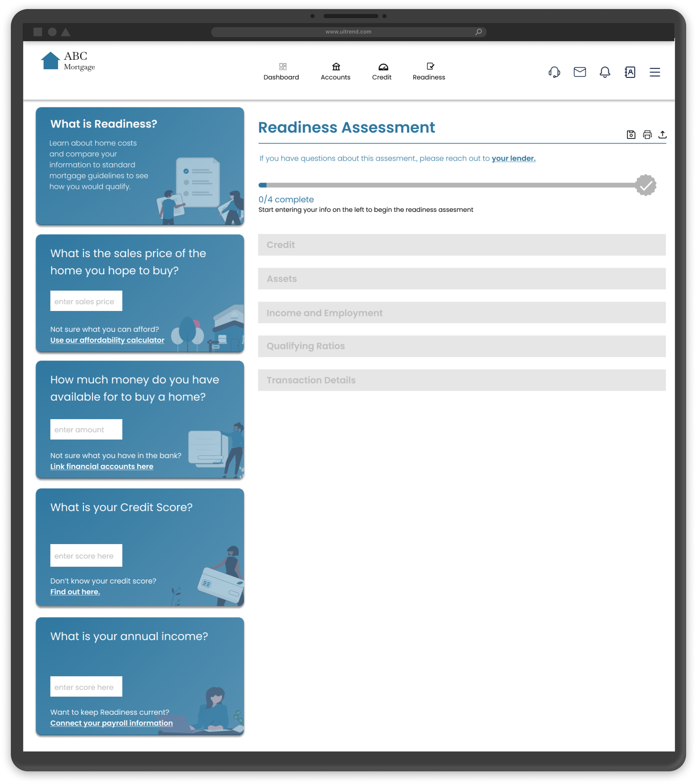Expand the Qualifying Ratios section
The height and width of the screenshot is (784, 697).
click(461, 346)
